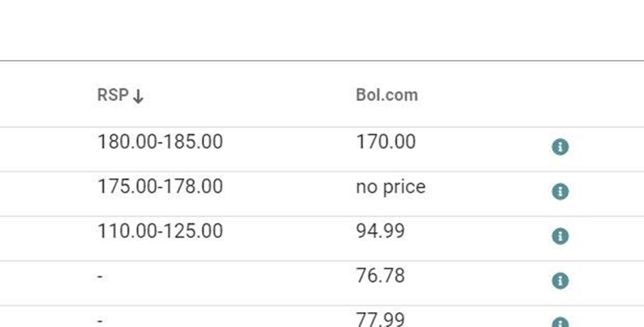The height and width of the screenshot is (327, 644).
Task: Click the empty RSP dash beside 76.78
Action: point(101,276)
